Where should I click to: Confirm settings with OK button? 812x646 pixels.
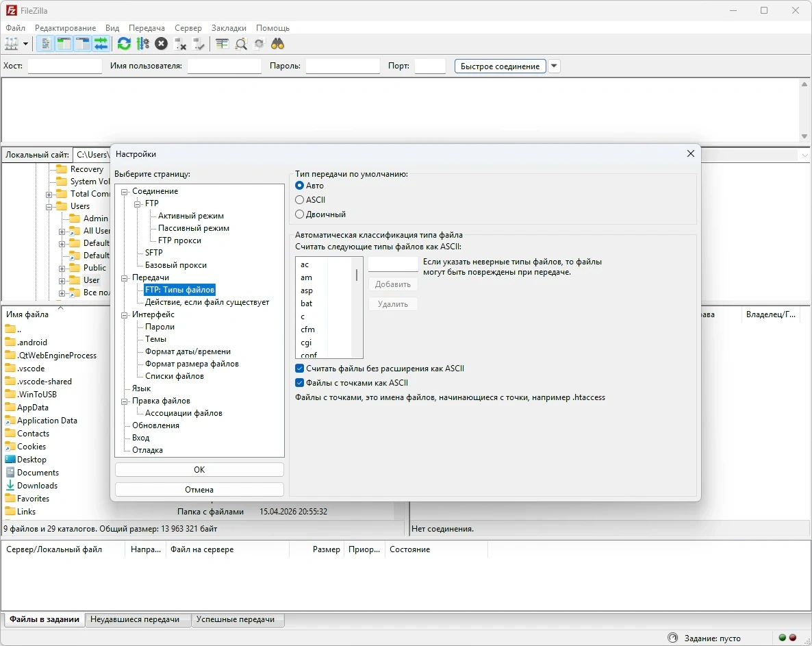click(199, 470)
